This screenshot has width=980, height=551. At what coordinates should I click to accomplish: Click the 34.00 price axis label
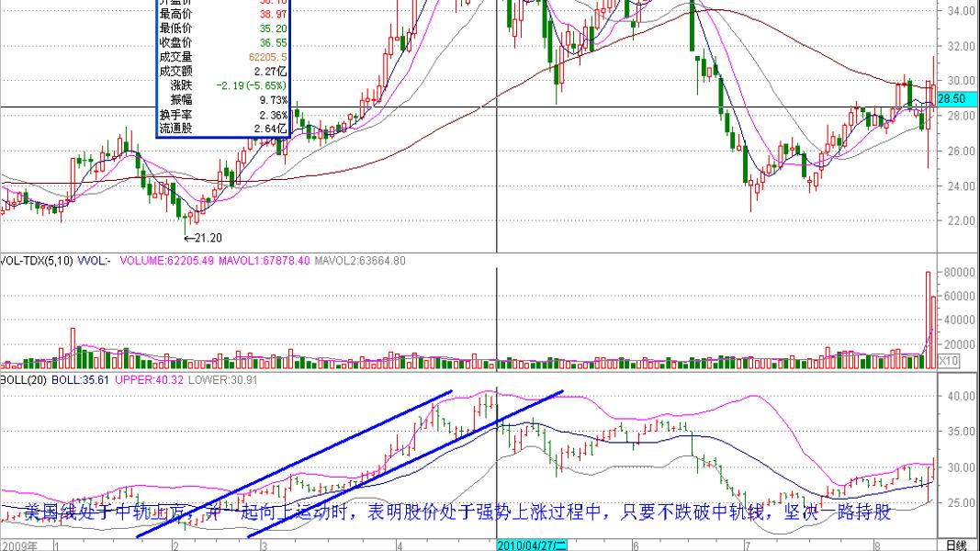[x=962, y=11]
